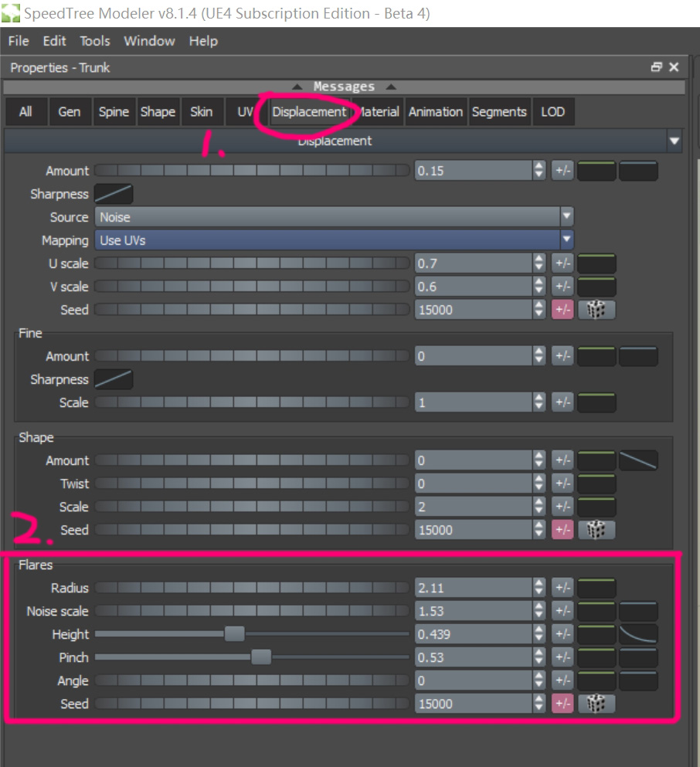Switch to the Segments tab
The width and height of the screenshot is (700, 767).
click(499, 112)
